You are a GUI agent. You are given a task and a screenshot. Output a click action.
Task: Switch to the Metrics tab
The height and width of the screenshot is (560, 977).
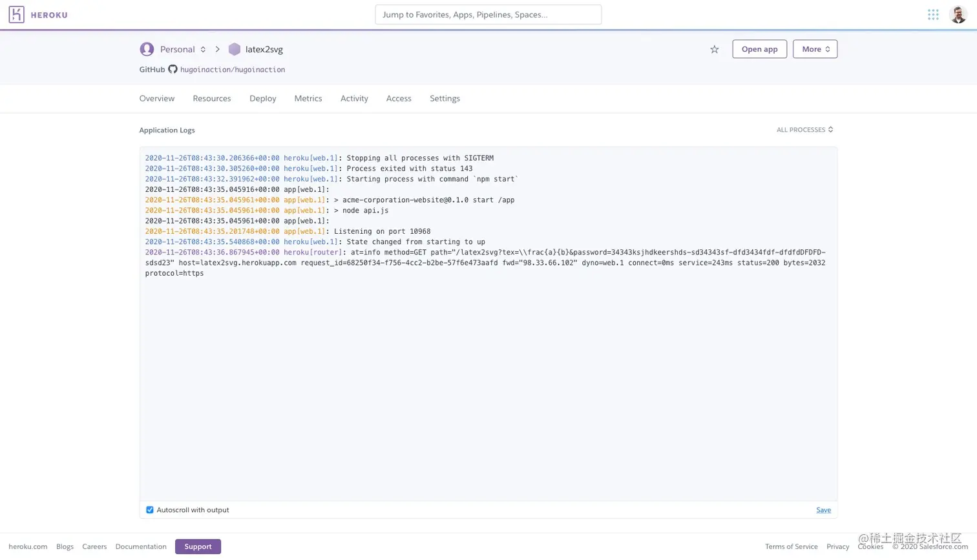[308, 98]
